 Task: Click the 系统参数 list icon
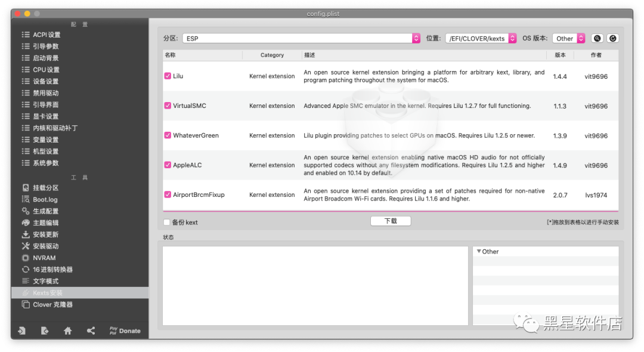(26, 163)
